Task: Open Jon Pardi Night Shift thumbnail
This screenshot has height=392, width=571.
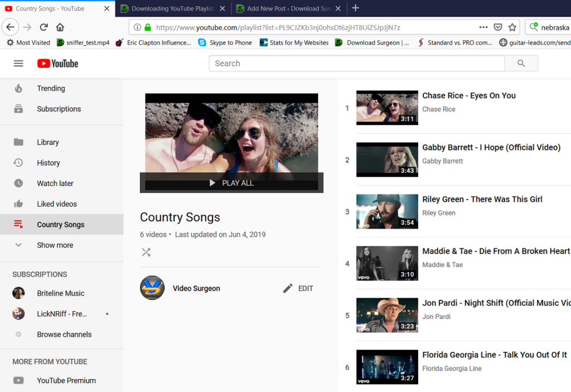Action: 387,315
